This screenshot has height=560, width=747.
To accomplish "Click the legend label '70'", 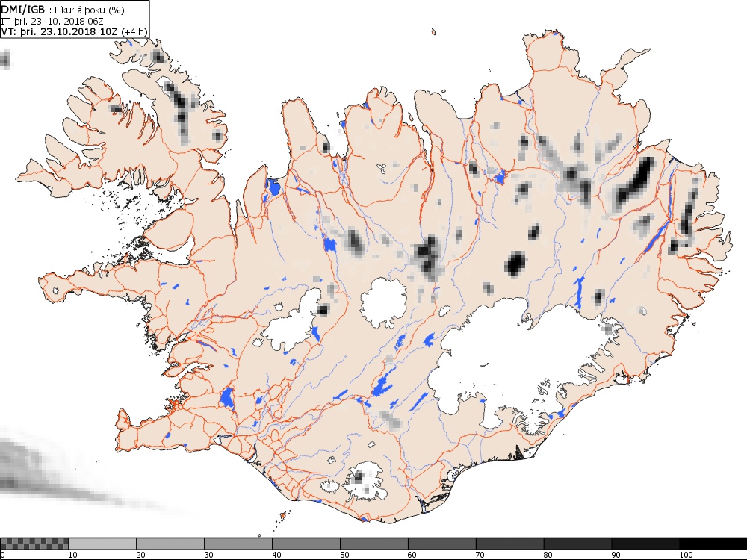I will (x=480, y=555).
